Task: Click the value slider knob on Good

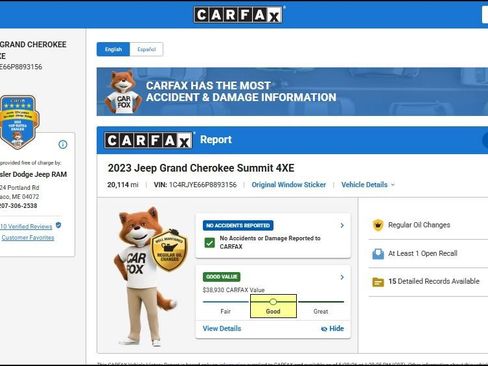Action: 273,302
